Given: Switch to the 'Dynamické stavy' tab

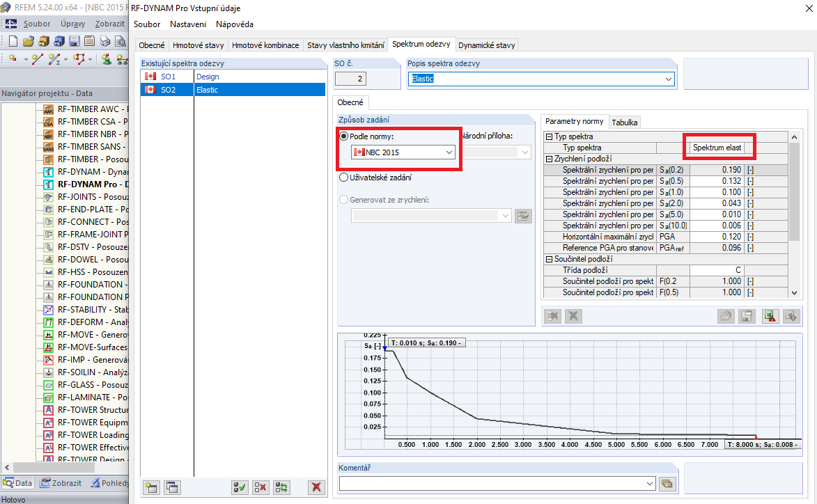Looking at the screenshot, I should pyautogui.click(x=487, y=45).
